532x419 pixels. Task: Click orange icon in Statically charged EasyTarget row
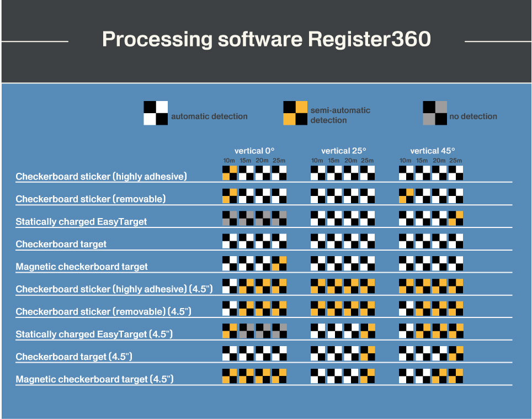coord(456,218)
